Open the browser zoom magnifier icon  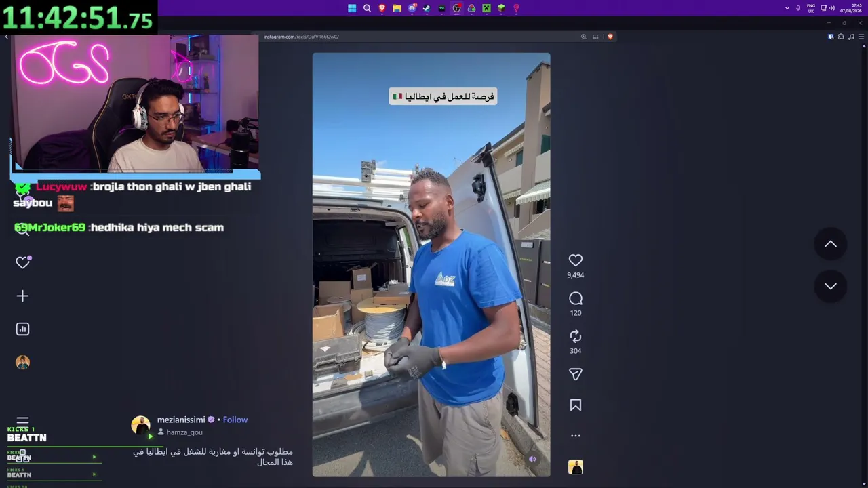pyautogui.click(x=583, y=37)
